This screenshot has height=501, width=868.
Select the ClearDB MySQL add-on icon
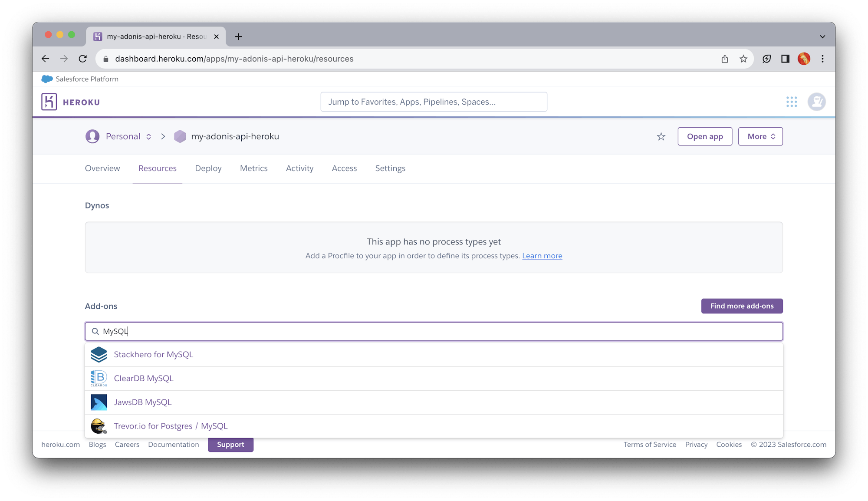click(99, 378)
